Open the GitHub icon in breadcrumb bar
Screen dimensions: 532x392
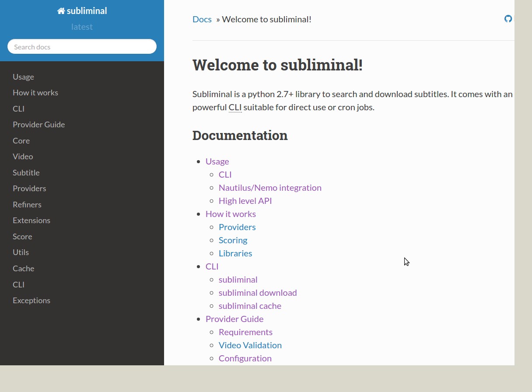point(508,19)
